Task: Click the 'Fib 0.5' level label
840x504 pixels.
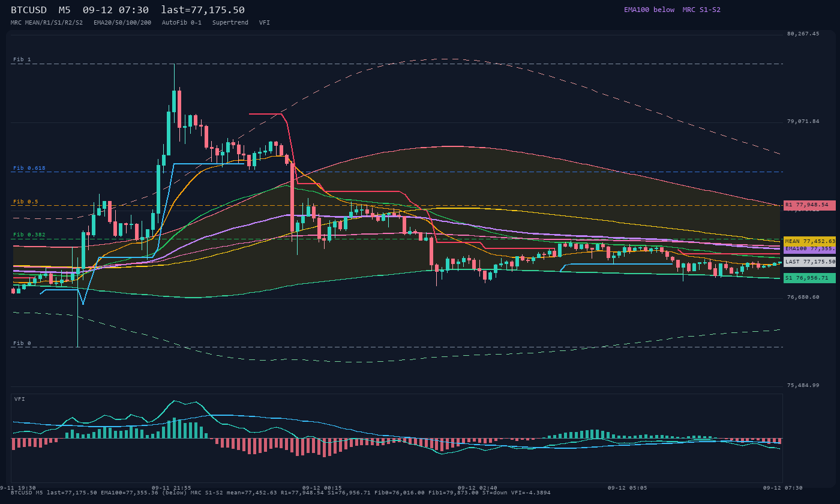Action: [26, 202]
